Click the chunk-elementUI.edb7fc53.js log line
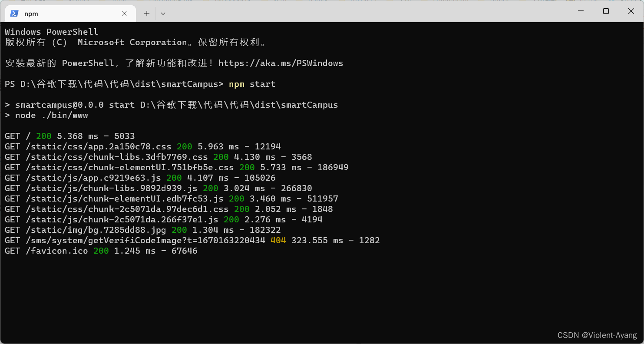 pos(172,198)
